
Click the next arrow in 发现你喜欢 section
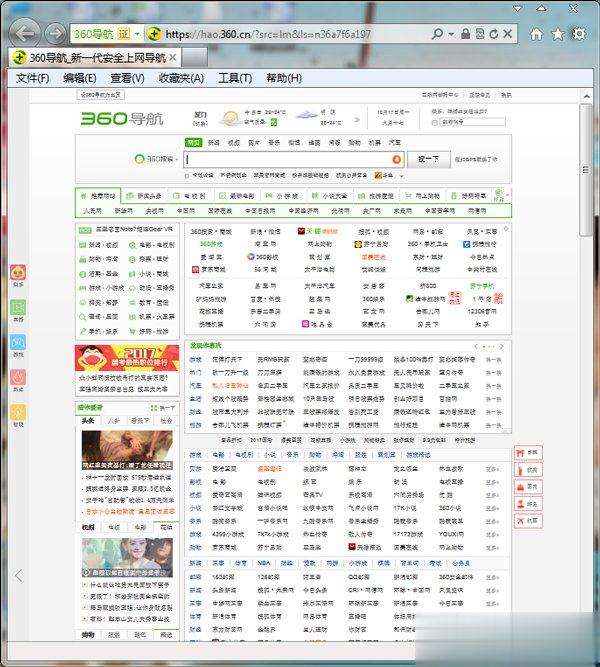pos(502,347)
